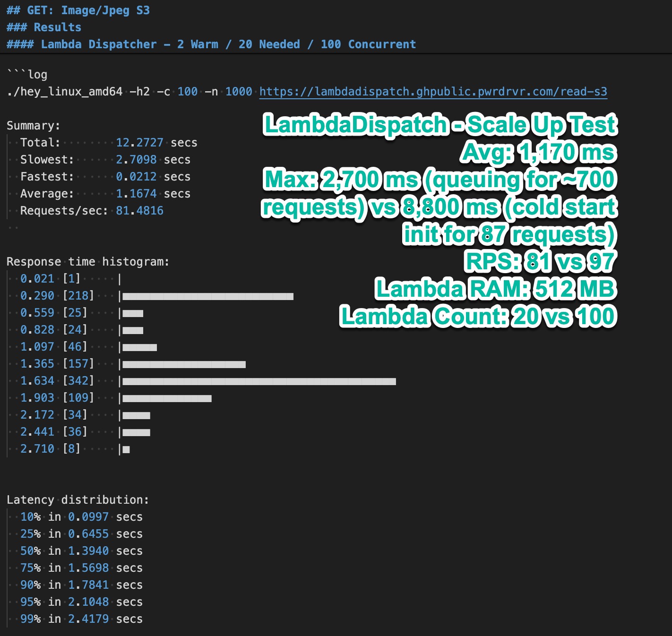
Task: Click histogram row '2.172 [34]'
Action: pyautogui.click(x=85, y=415)
